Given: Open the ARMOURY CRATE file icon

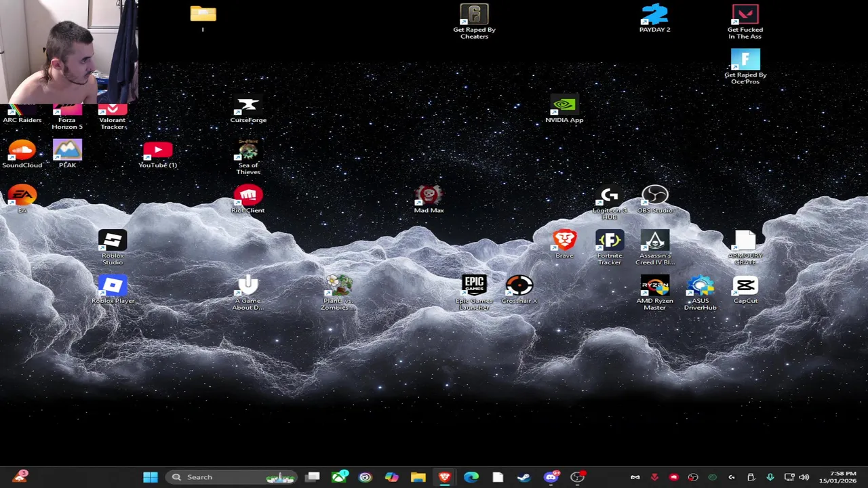Looking at the screenshot, I should coord(745,247).
